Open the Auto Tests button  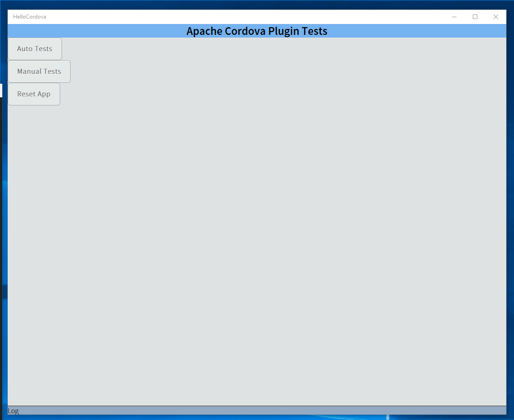[35, 49]
